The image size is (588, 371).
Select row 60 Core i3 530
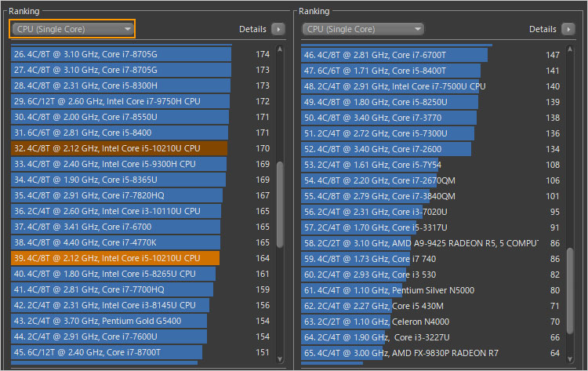click(x=430, y=275)
